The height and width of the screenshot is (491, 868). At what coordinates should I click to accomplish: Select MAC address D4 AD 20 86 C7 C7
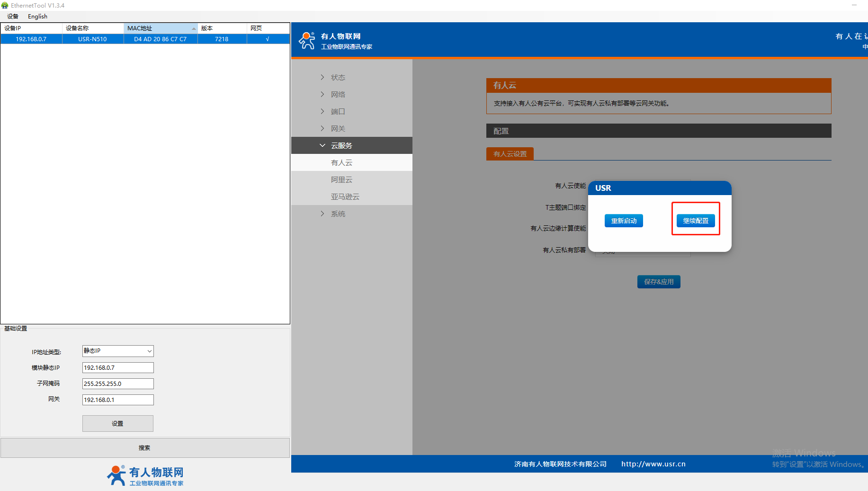click(161, 39)
